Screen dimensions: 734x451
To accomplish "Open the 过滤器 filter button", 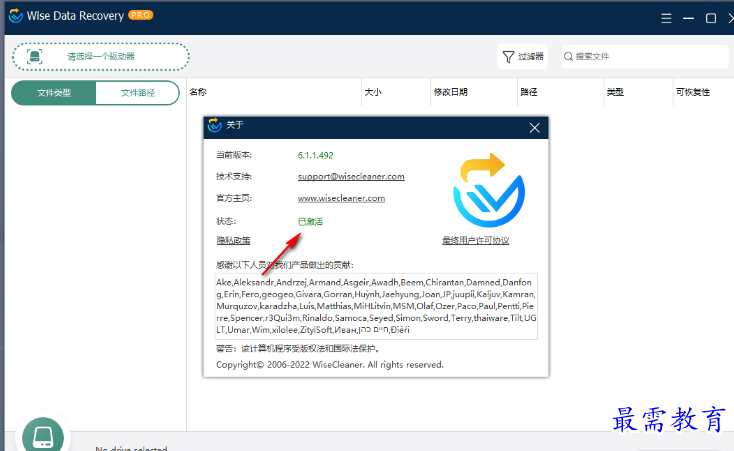I will 523,57.
